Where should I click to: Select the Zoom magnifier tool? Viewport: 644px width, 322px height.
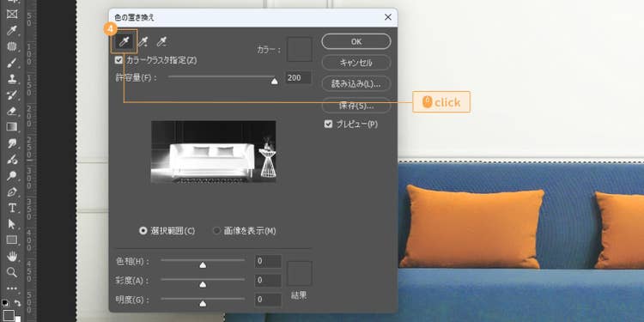(12, 272)
